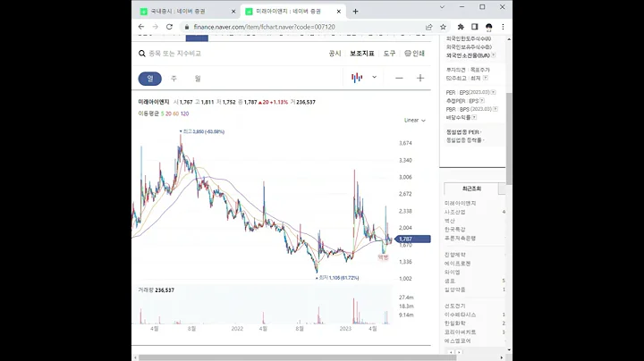Select the 월 monthly chart period
The height and width of the screenshot is (361, 644).
pyautogui.click(x=198, y=79)
